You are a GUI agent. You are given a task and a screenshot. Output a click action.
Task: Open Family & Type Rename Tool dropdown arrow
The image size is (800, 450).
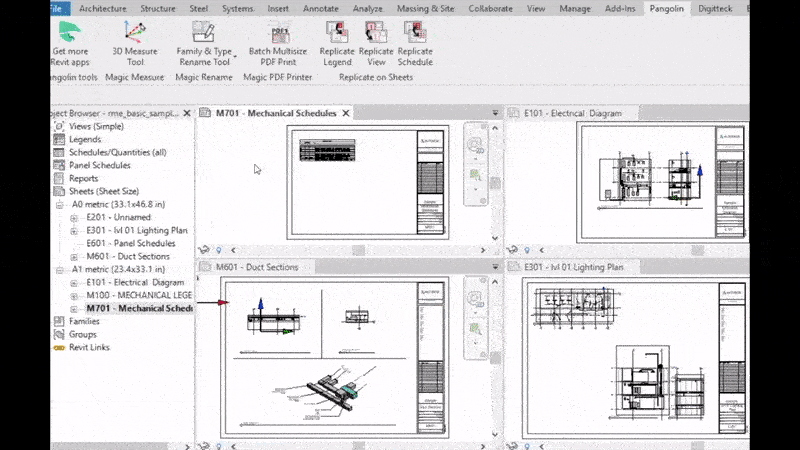tap(235, 56)
